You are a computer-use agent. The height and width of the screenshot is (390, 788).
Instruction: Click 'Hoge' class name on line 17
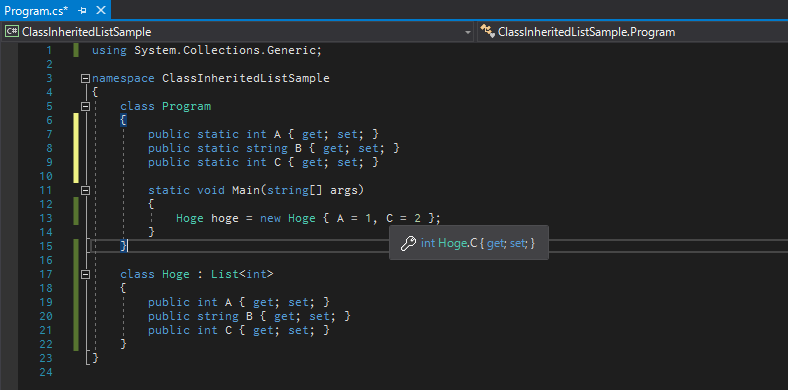tap(176, 274)
